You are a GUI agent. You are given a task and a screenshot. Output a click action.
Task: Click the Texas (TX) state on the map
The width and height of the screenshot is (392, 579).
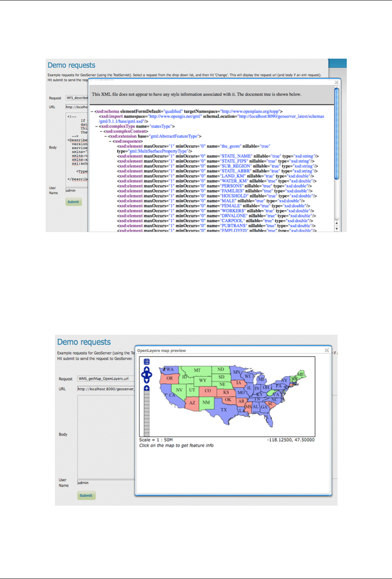(224, 410)
